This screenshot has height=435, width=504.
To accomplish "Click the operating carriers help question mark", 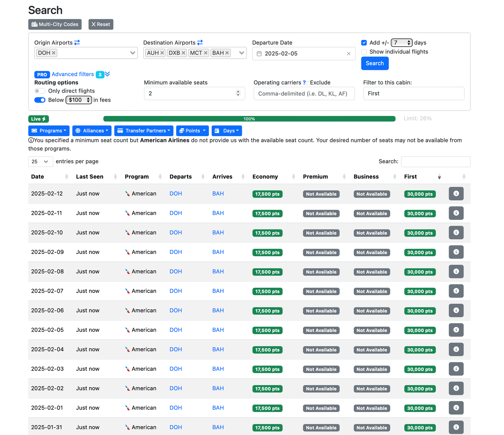I will click(x=304, y=83).
